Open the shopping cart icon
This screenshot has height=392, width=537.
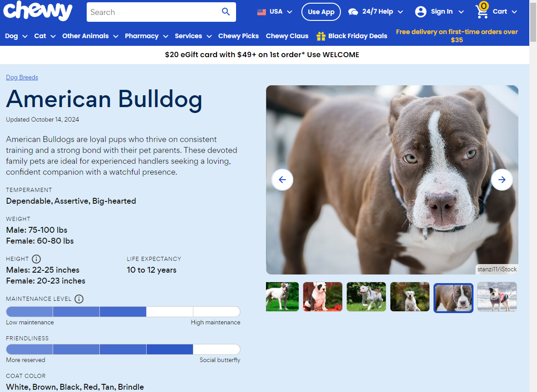pyautogui.click(x=482, y=11)
